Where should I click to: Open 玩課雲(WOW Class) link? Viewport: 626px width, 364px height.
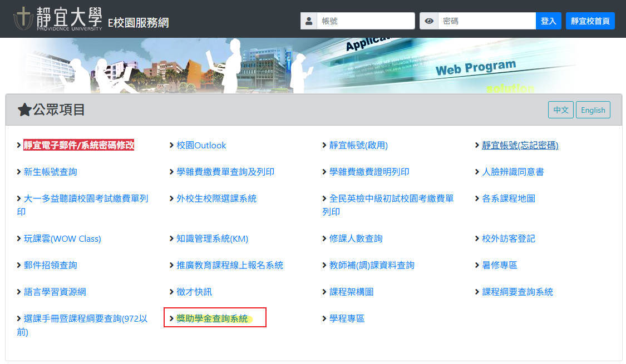62,238
